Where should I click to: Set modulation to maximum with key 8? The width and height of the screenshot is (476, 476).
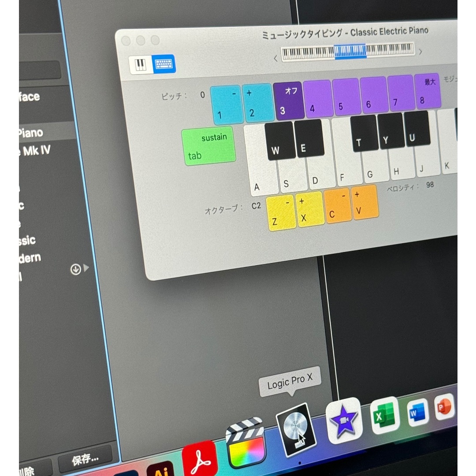[427, 91]
